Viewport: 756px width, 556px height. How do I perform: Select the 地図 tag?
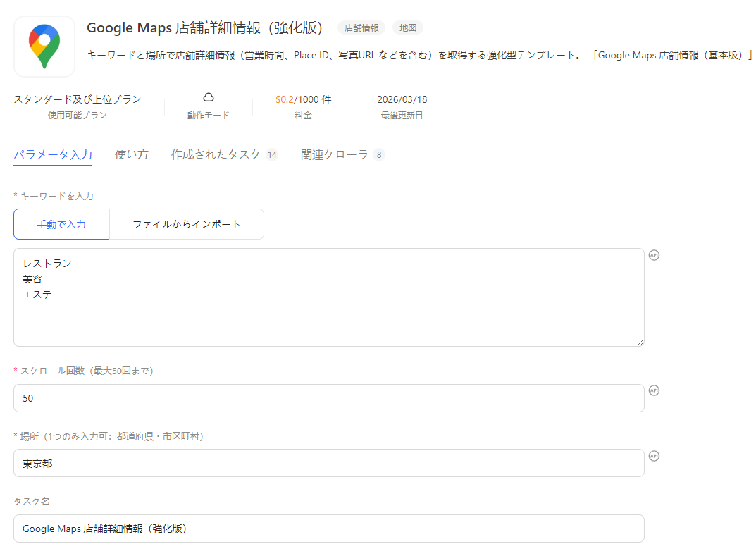[x=408, y=28]
